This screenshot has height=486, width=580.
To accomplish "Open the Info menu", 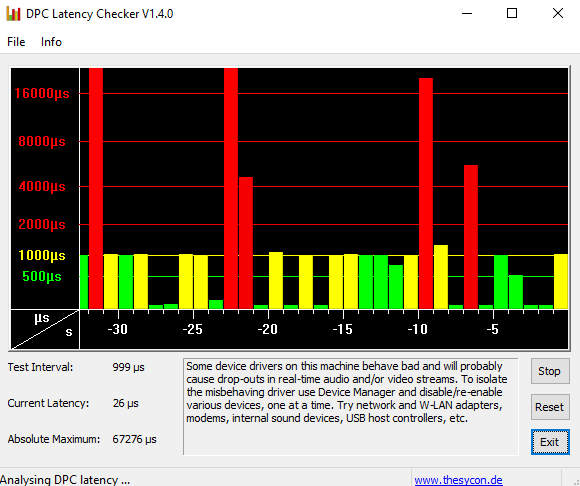I will (x=51, y=42).
